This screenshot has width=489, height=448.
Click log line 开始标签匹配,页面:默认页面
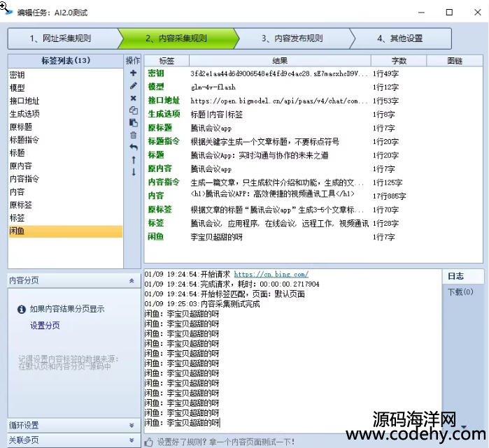tap(225, 294)
